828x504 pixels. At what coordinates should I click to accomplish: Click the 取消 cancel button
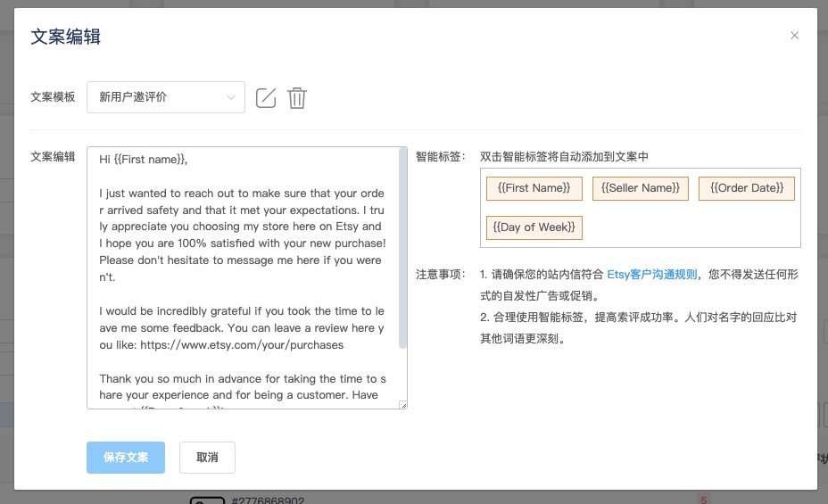click(x=207, y=458)
